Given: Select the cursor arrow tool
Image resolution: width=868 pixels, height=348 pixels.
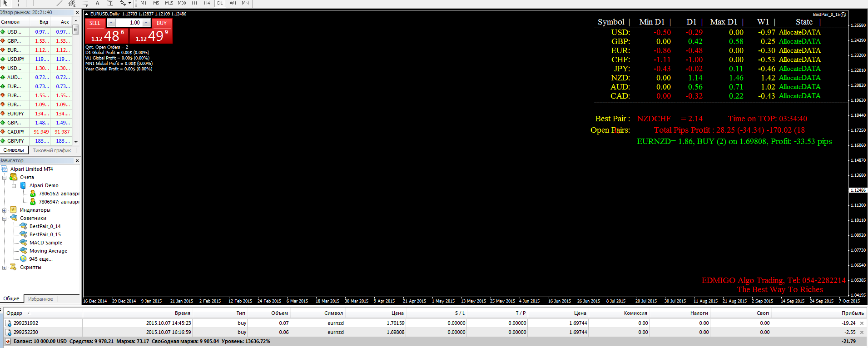Looking at the screenshot, I should (5, 3).
